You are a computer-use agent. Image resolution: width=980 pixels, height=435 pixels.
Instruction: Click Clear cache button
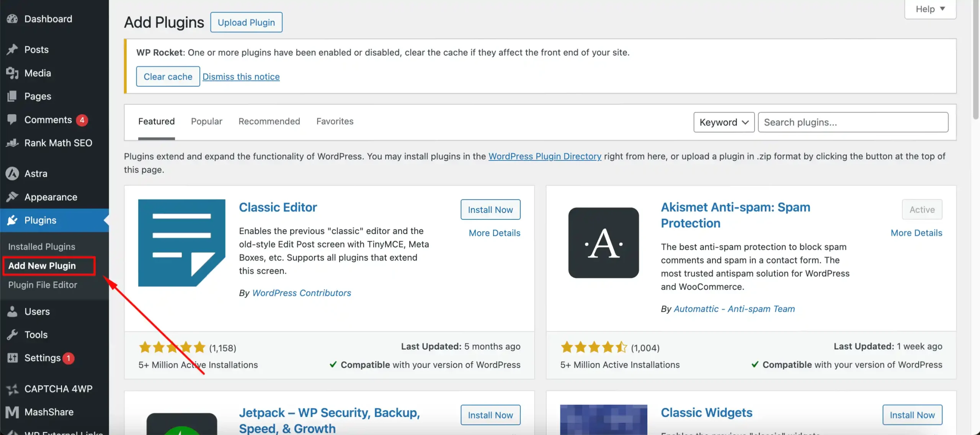tap(168, 76)
